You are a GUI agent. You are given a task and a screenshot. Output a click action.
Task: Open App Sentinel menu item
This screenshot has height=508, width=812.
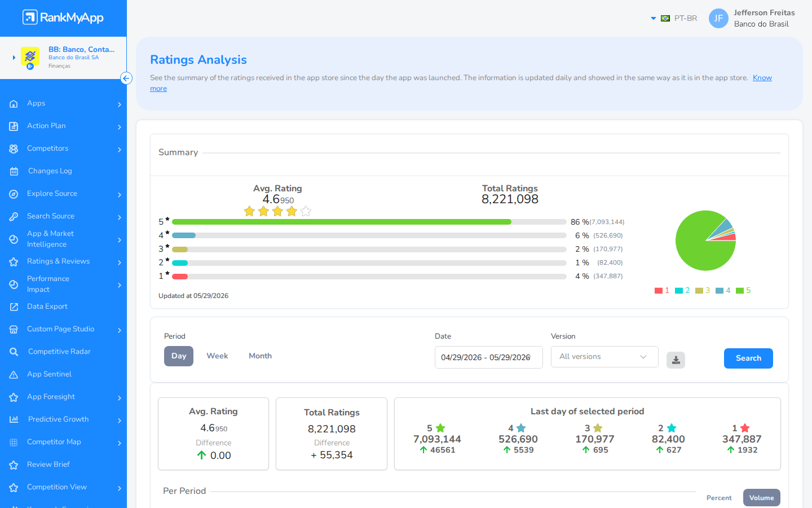pyautogui.click(x=49, y=374)
